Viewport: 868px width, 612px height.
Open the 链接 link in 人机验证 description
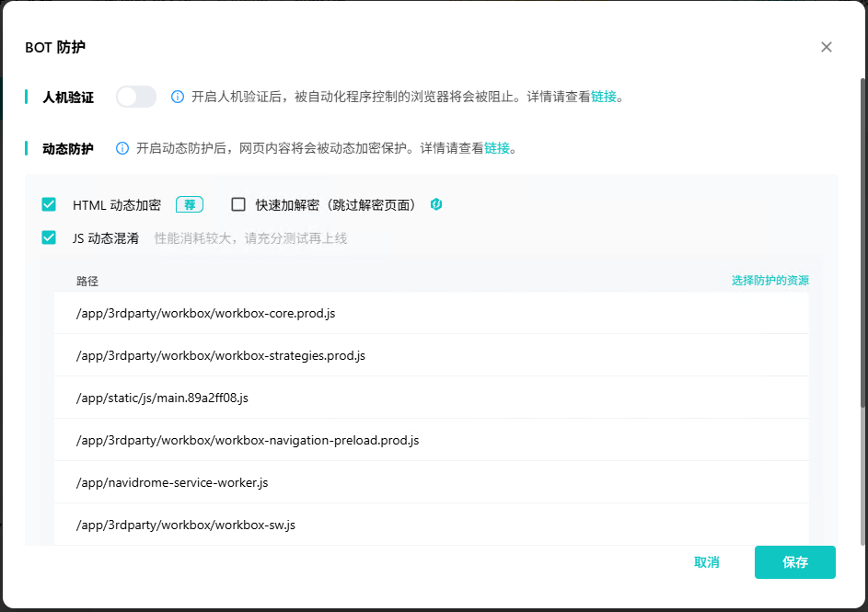pos(606,96)
